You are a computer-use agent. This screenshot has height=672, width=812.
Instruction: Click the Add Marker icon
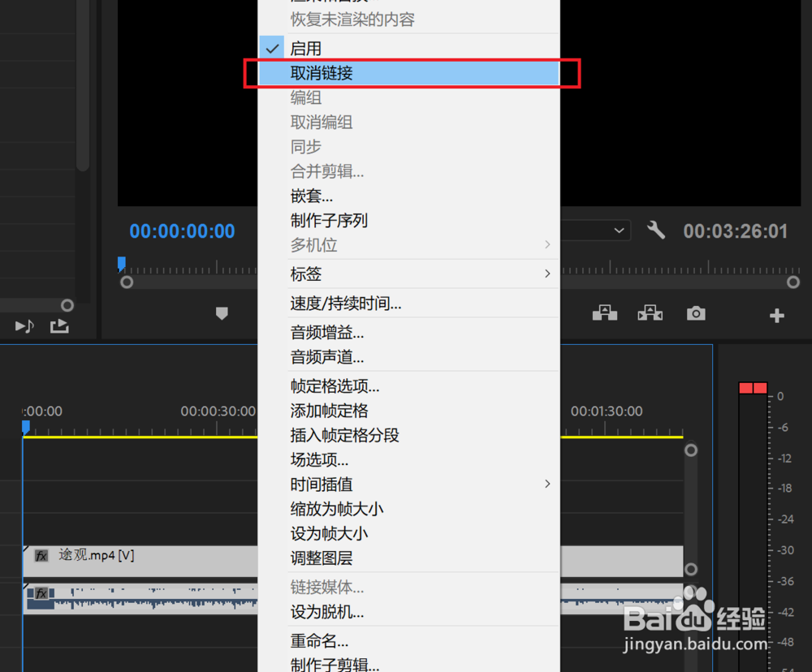pos(222,313)
